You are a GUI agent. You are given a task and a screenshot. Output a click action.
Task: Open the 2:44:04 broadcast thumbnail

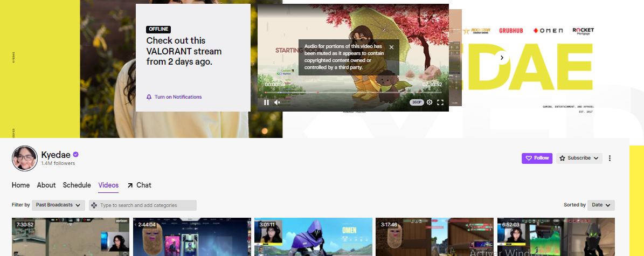point(192,237)
